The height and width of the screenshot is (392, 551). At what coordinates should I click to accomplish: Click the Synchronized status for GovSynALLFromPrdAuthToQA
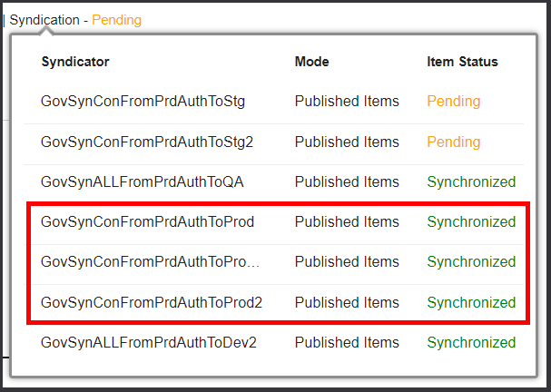click(471, 181)
